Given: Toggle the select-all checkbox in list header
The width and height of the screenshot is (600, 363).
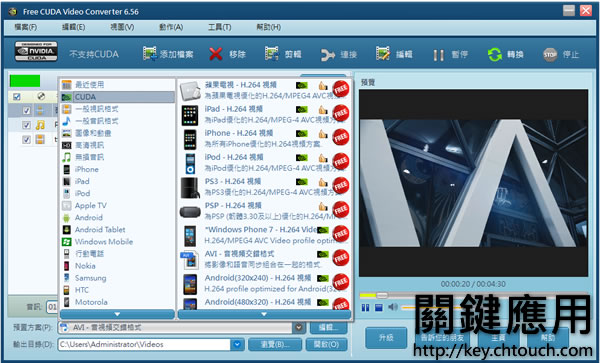Looking at the screenshot, I should coord(16,96).
